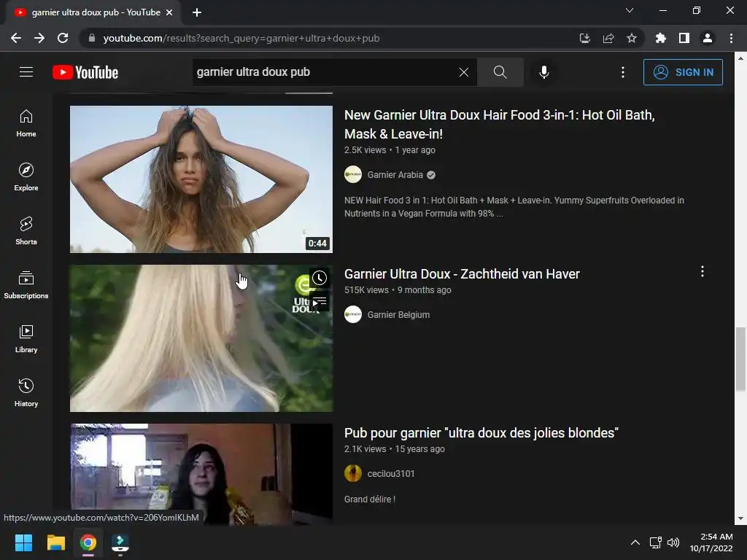Play the cecilou3101 video thumbnail
The image size is (747, 560).
coord(201,474)
